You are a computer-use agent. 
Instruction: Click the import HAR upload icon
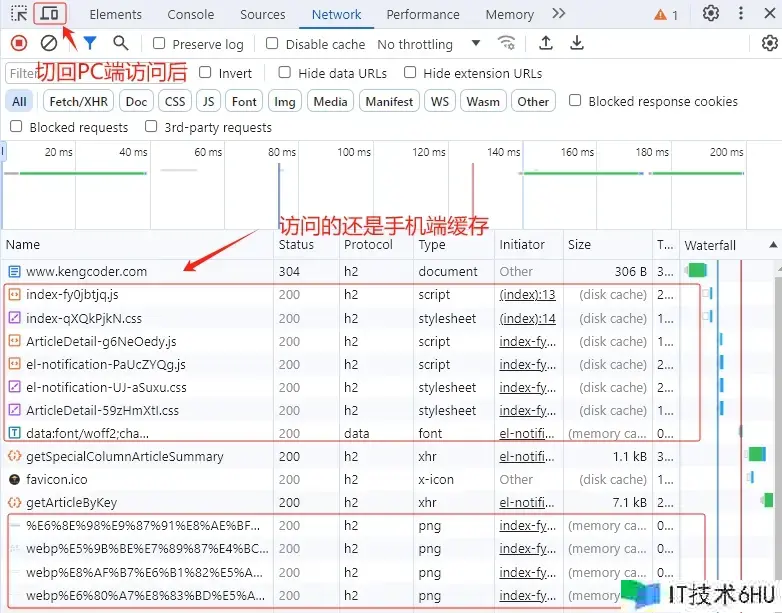(x=545, y=43)
